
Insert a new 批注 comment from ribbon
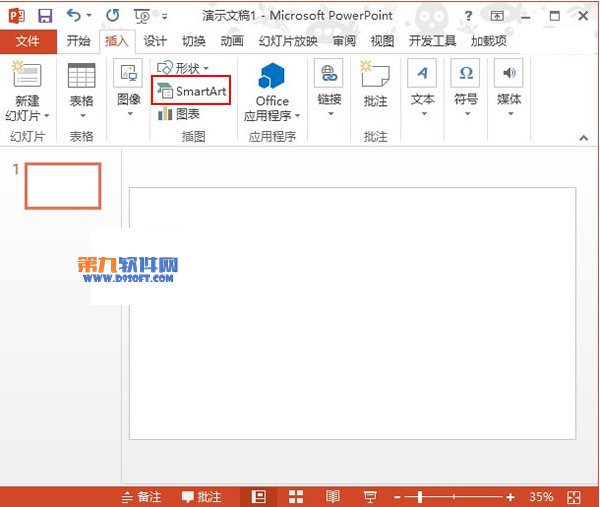tap(375, 83)
